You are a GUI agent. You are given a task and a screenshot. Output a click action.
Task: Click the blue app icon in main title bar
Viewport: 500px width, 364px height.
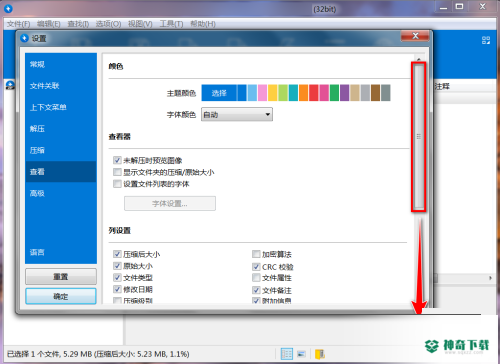(8, 8)
